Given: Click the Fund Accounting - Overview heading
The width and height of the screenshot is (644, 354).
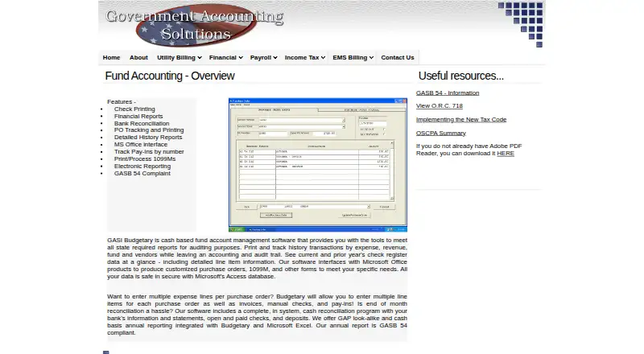Looking at the screenshot, I should [x=170, y=76].
